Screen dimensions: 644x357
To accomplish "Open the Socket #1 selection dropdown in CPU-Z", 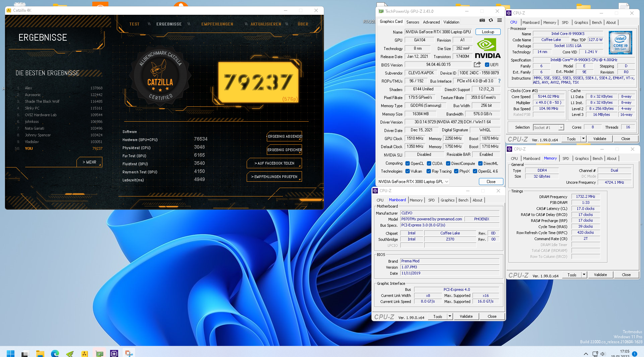I will [x=548, y=128].
